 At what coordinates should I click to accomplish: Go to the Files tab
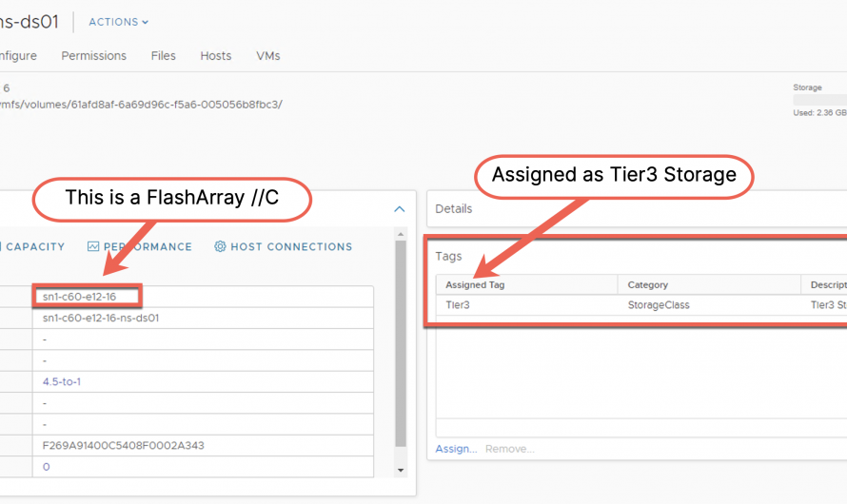tap(163, 56)
